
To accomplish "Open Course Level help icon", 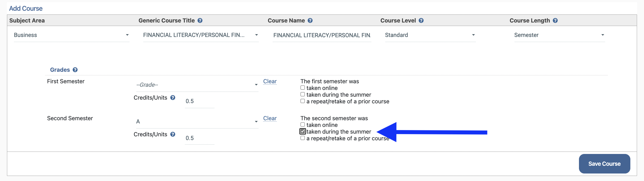I will tap(421, 21).
